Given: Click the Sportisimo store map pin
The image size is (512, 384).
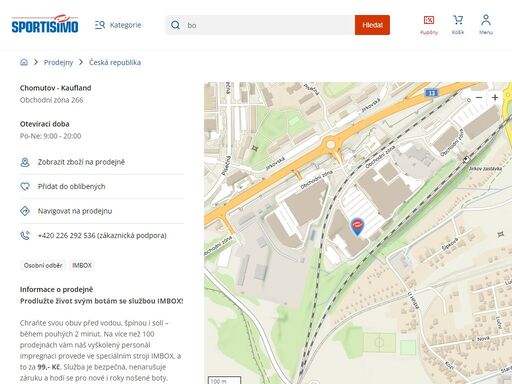Looking at the screenshot, I should (x=357, y=227).
